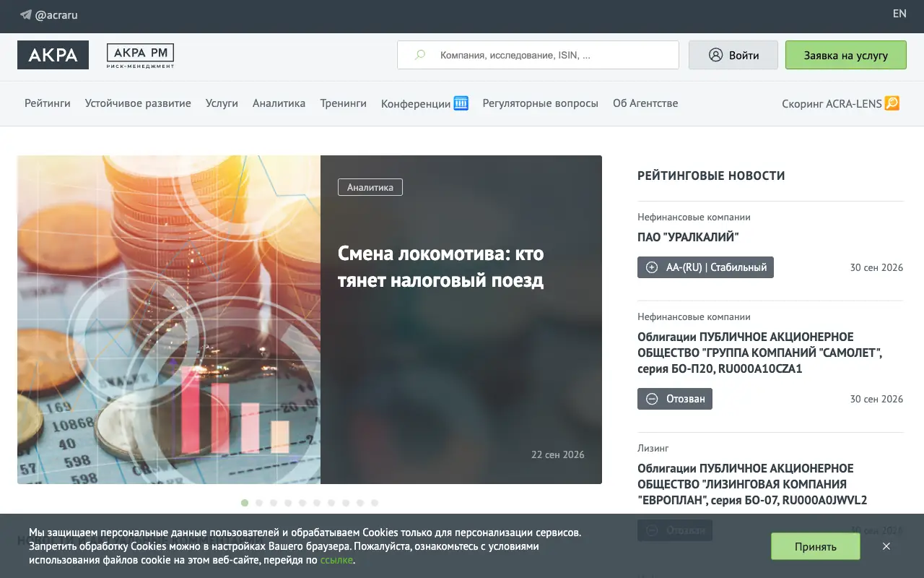Image resolution: width=924 pixels, height=578 pixels.
Task: Click the РЕЙТИНГОВЫЕ НОВОСТИ heading
Action: [x=711, y=176]
